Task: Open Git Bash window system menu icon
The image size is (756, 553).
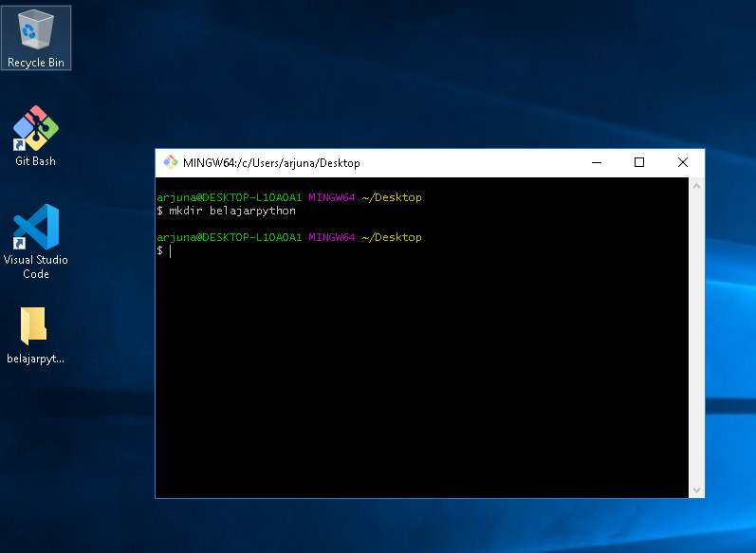Action: (170, 162)
